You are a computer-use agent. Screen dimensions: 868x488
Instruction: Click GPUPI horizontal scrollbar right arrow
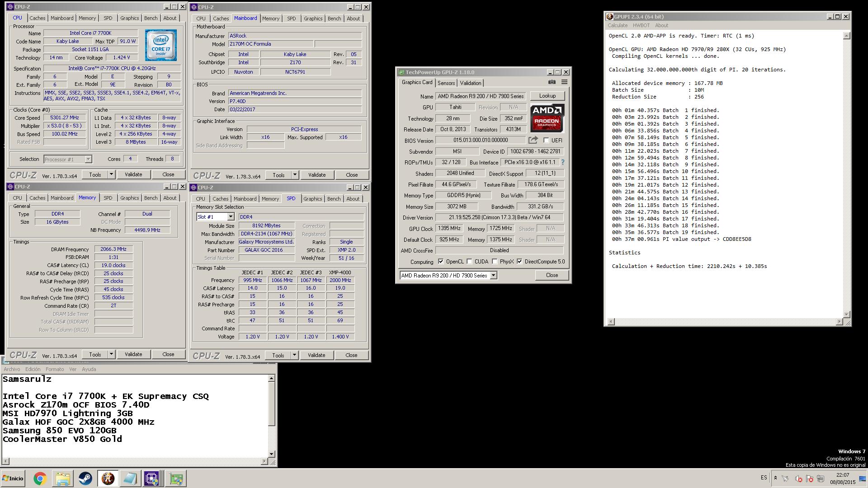click(x=840, y=321)
